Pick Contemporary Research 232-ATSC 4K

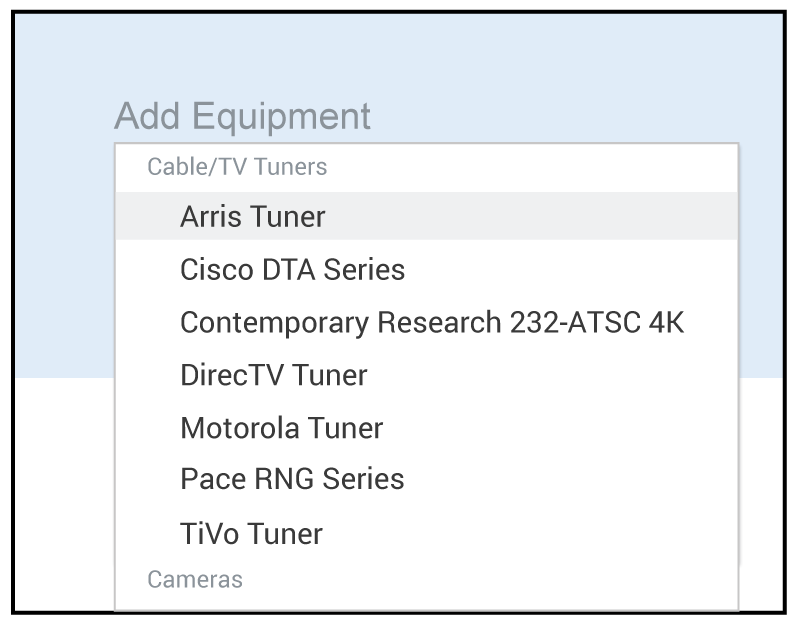click(x=431, y=323)
